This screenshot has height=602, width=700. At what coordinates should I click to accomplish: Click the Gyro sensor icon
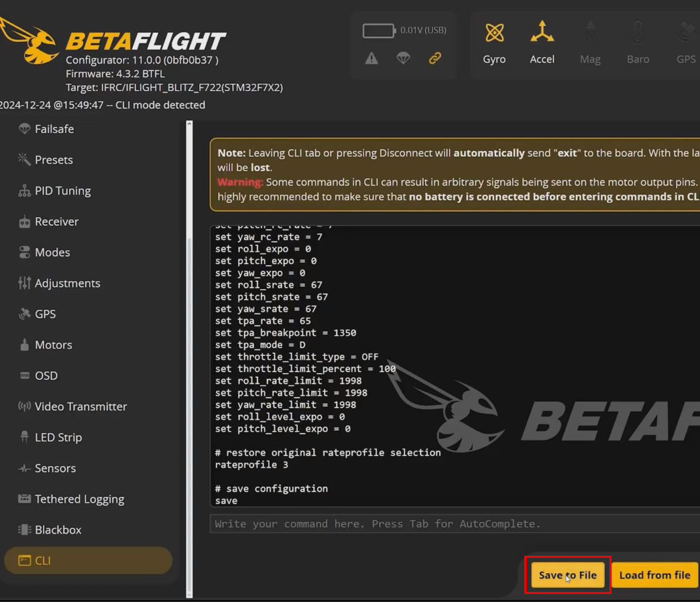[494, 34]
